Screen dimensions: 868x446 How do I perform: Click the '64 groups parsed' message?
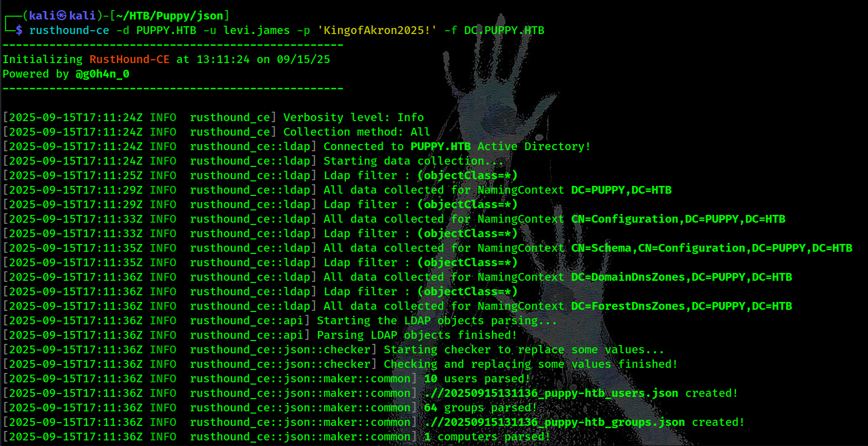pos(481,407)
